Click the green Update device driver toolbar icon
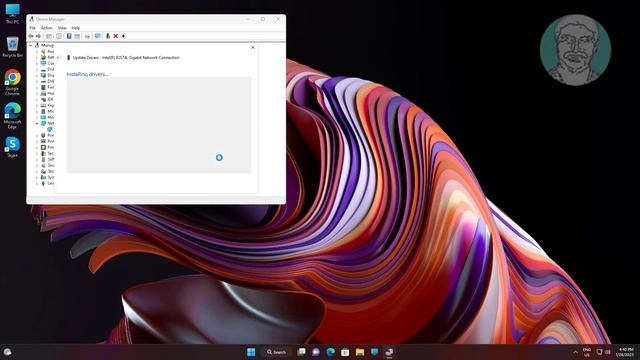 coord(108,36)
